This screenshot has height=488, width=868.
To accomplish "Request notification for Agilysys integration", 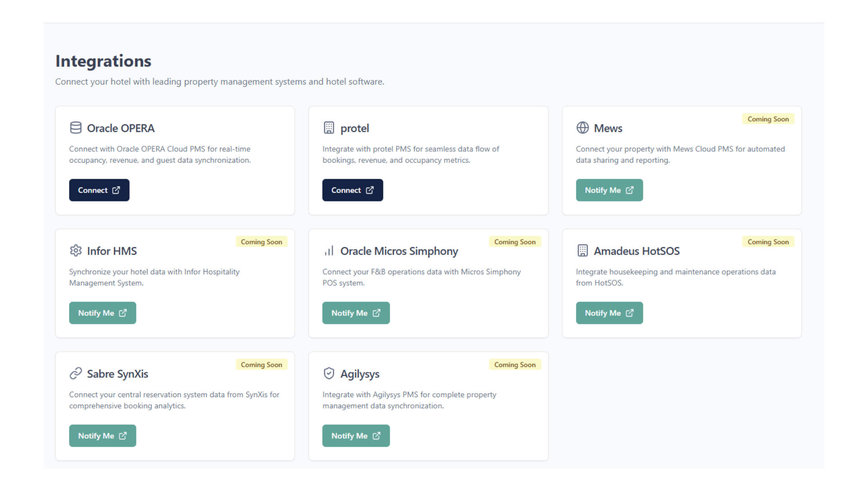I will pyautogui.click(x=356, y=436).
